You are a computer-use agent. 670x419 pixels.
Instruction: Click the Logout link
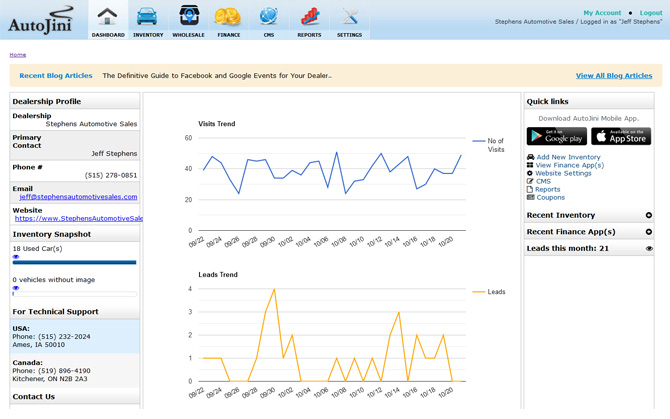pyautogui.click(x=651, y=13)
